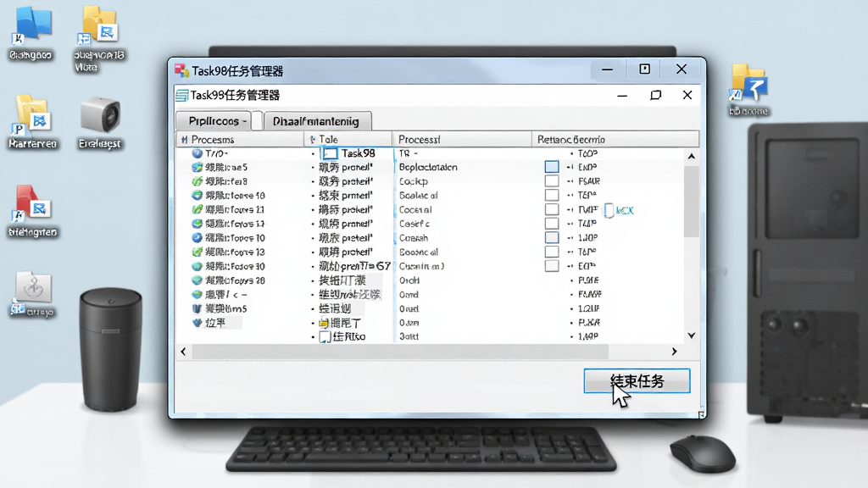This screenshot has width=868, height=488.
Task: Sort by the Processl column header
Action: [462, 140]
